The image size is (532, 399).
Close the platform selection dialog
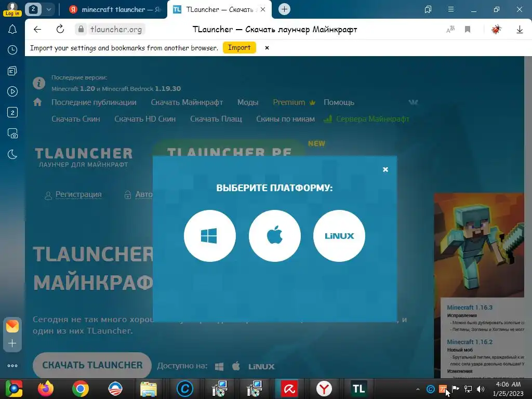point(385,169)
